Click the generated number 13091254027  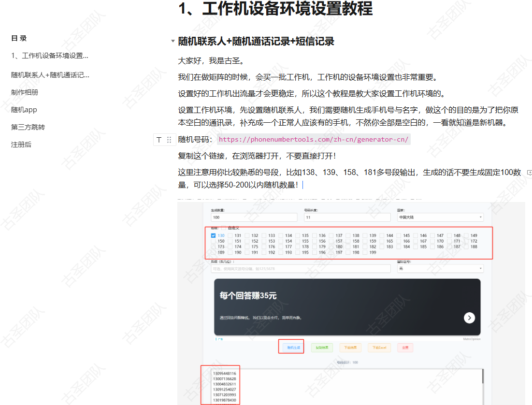225,390
